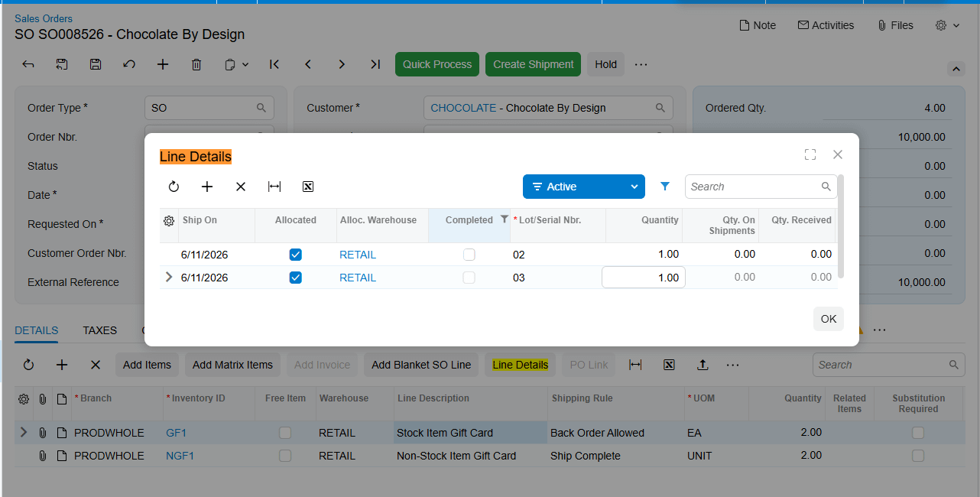Open Line Details grid column settings gear
Image resolution: width=980 pixels, height=497 pixels.
169,220
